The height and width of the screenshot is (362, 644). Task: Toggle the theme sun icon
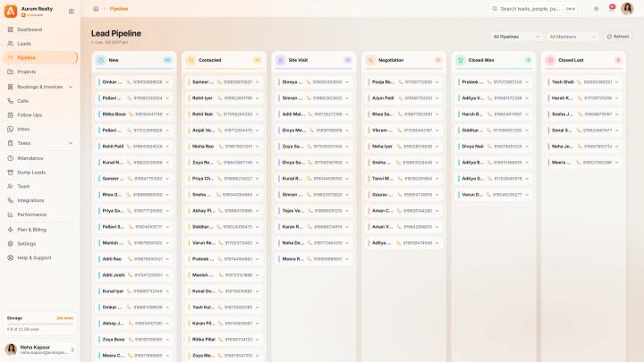(597, 9)
